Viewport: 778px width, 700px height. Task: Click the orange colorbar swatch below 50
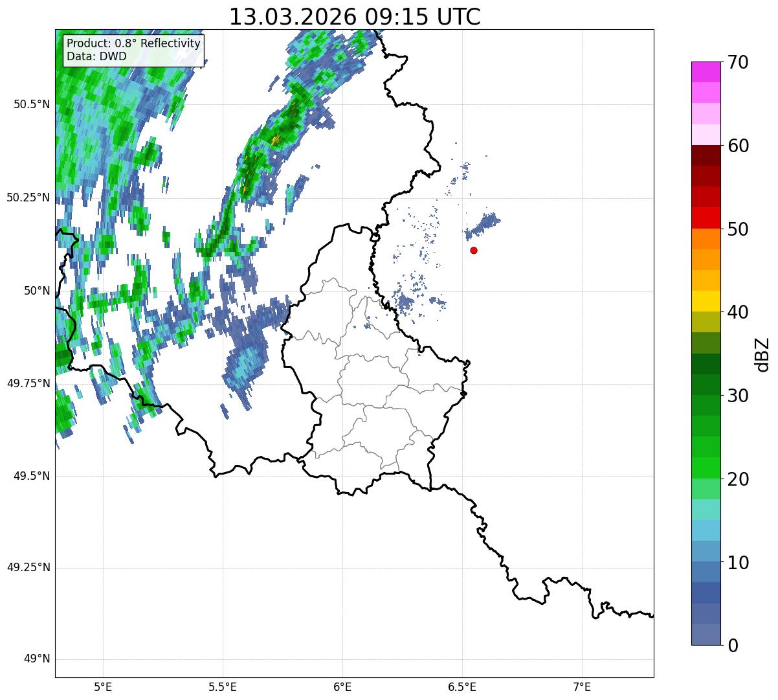(x=706, y=238)
